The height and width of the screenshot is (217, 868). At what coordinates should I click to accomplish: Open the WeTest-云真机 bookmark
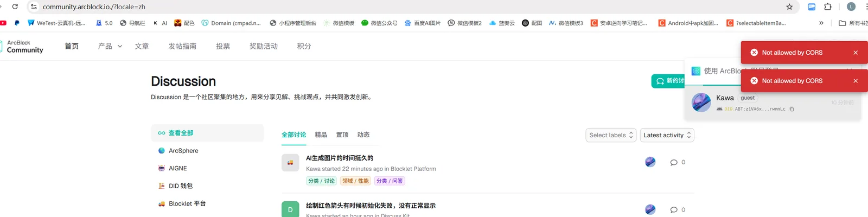point(56,23)
